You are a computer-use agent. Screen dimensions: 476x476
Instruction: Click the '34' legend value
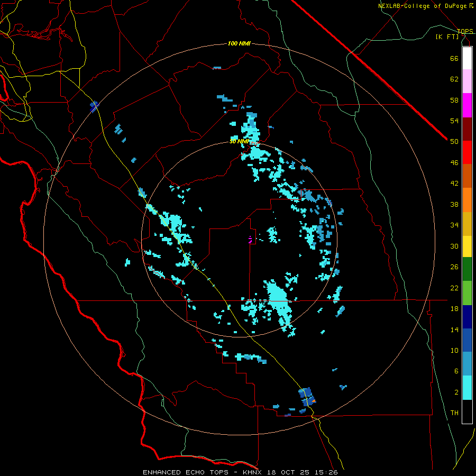point(454,225)
